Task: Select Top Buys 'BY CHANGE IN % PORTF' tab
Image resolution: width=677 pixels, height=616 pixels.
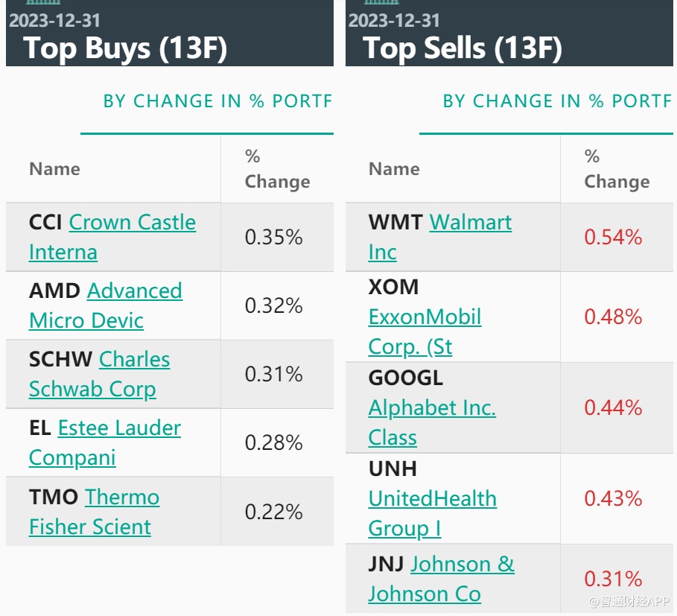Action: click(217, 102)
